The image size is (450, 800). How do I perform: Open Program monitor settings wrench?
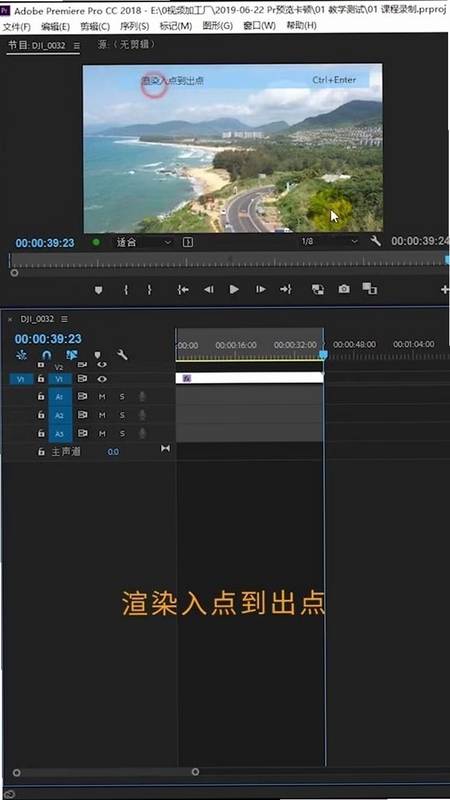click(x=376, y=241)
